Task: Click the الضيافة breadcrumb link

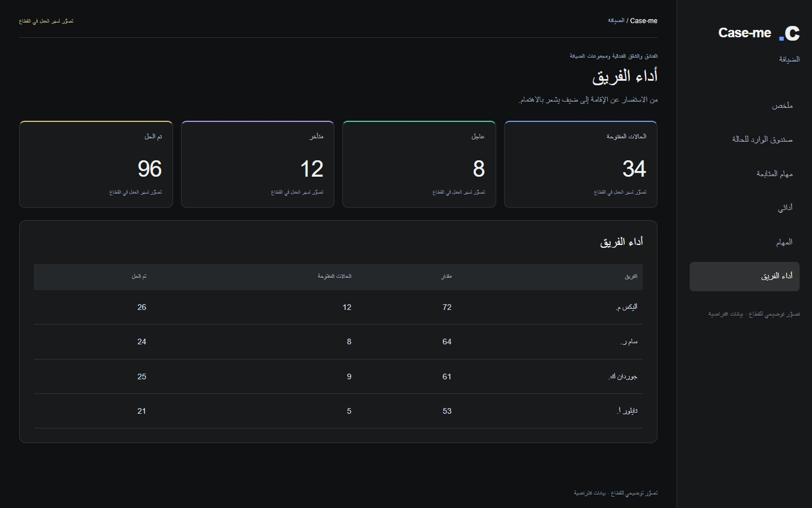Action: click(x=616, y=21)
